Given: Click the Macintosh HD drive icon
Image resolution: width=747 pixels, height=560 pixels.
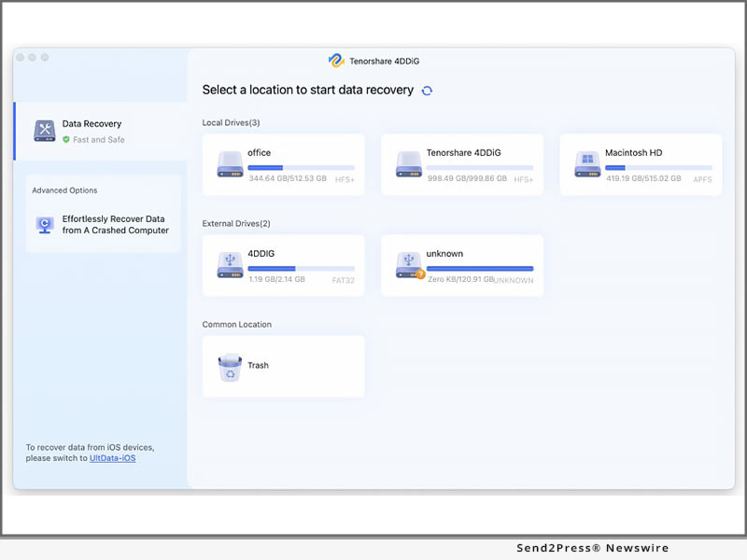Looking at the screenshot, I should 587,164.
